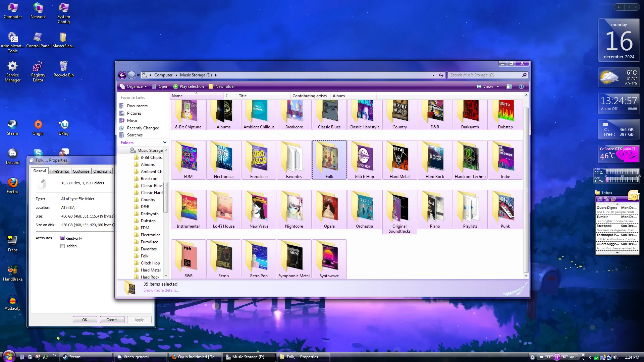644x362 pixels.
Task: Sort by the Name column header
Action: pos(197,96)
